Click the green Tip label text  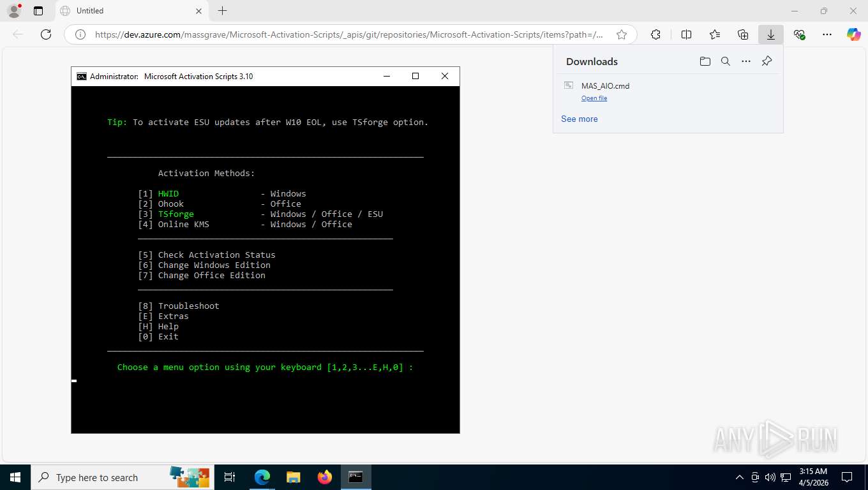[x=117, y=122]
